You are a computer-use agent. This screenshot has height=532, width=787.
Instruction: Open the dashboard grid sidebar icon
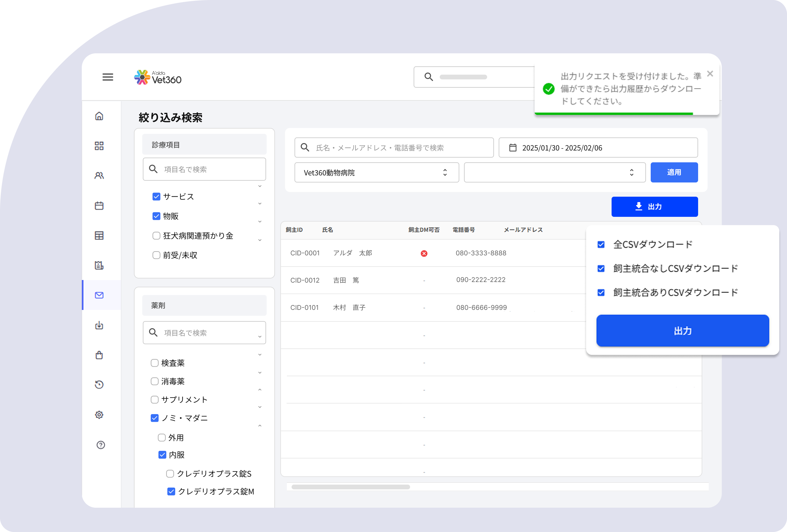99,146
